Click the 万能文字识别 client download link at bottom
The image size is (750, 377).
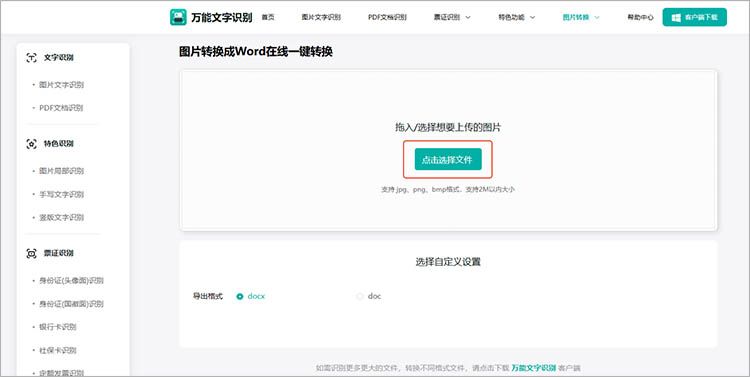(533, 368)
